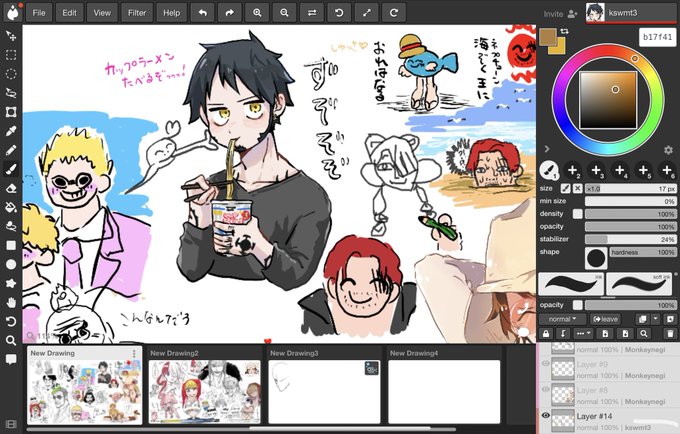Click the hex color field b17f41
680x434 pixels.
[657, 37]
